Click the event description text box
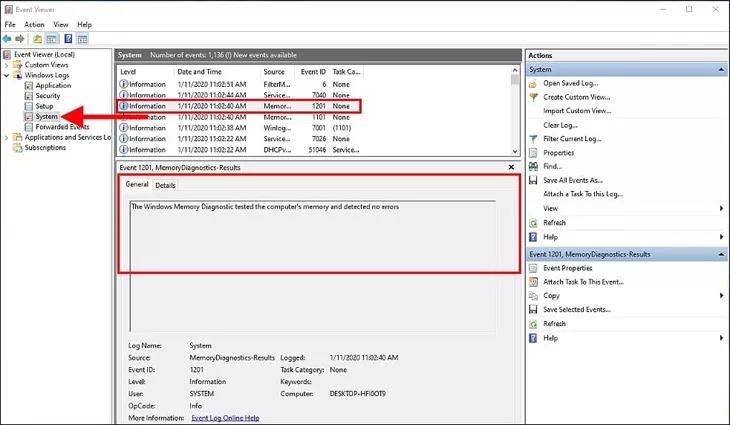730x425 pixels. 312,266
